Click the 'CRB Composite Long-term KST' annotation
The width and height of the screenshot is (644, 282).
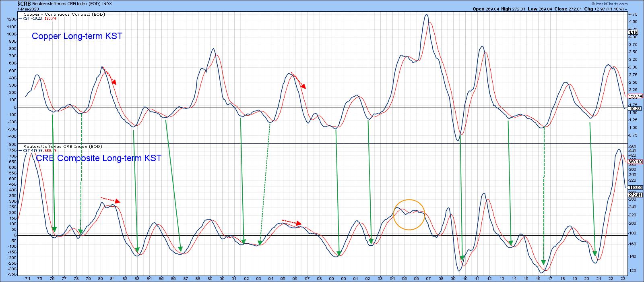point(99,158)
